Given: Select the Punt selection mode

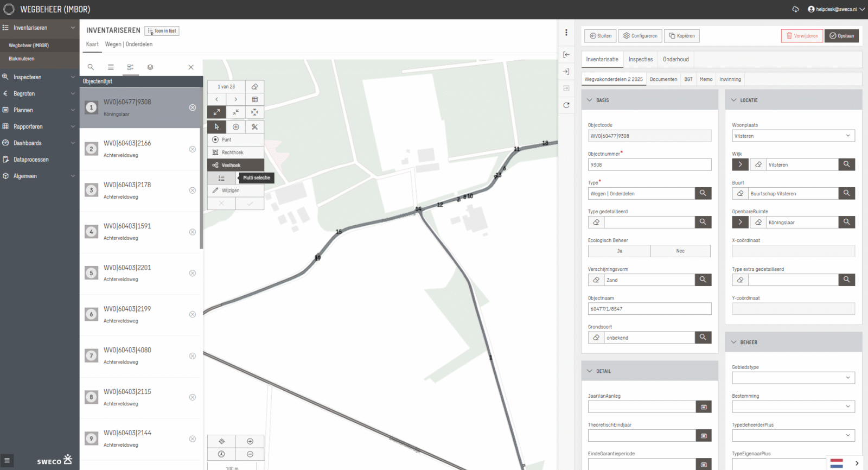Looking at the screenshot, I should click(235, 139).
